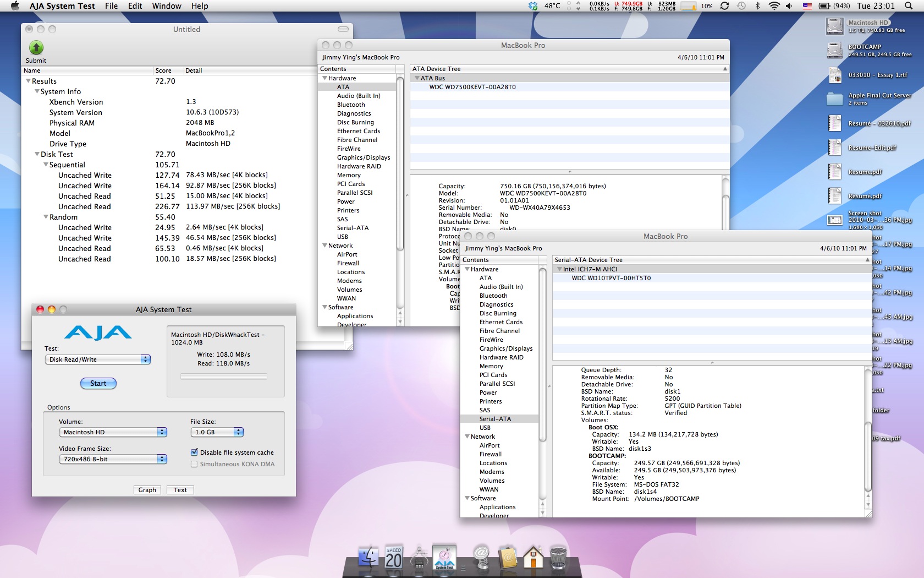This screenshot has height=578, width=924.
Task: Open the Speed 20 Xbench Dock icon
Action: [394, 557]
